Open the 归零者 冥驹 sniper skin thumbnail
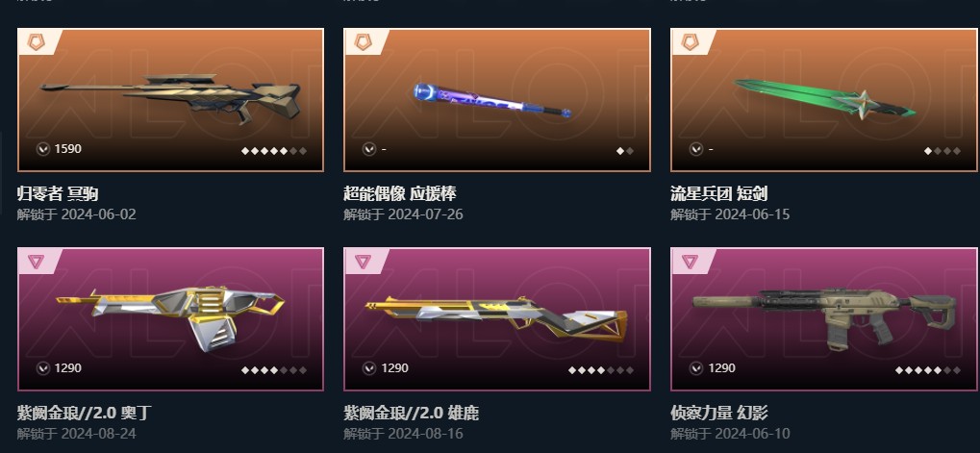The width and height of the screenshot is (980, 453). 170,100
